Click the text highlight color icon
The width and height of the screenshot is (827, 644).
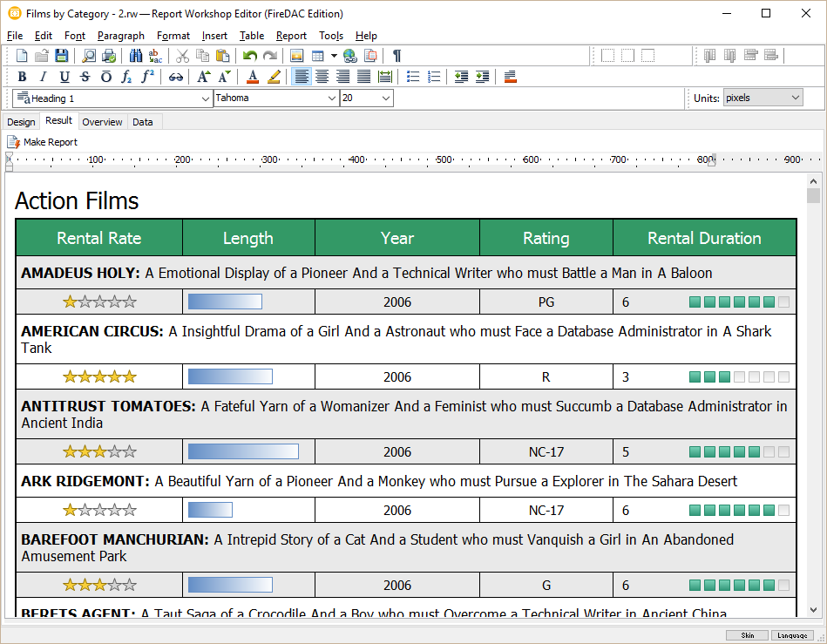tap(274, 77)
